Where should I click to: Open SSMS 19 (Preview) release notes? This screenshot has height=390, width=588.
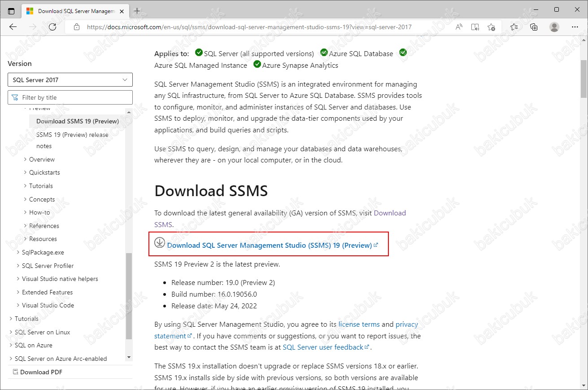click(x=72, y=140)
